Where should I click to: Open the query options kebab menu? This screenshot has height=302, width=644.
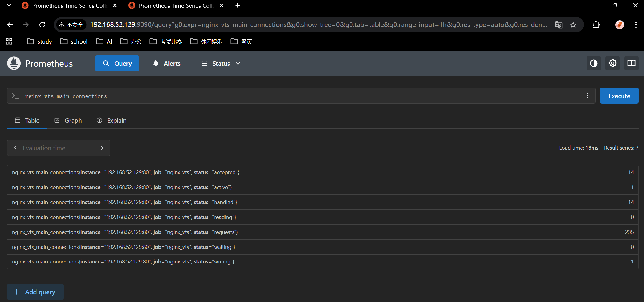pos(587,96)
